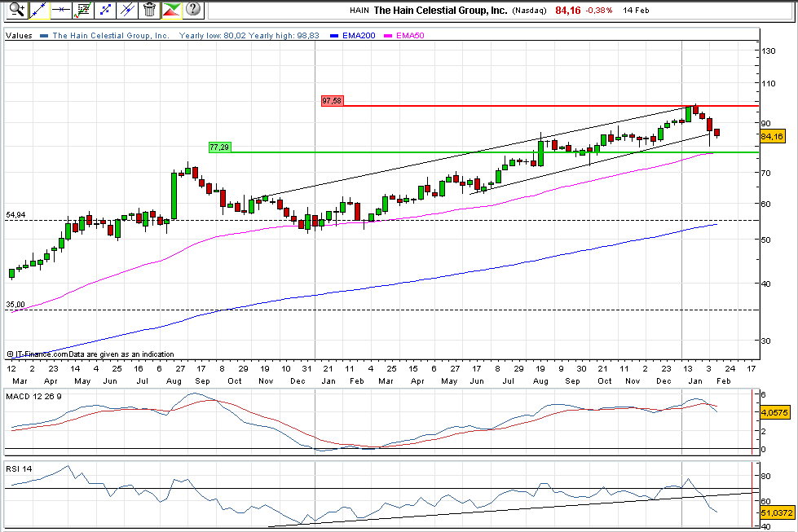798x532 pixels.
Task: Click the 77,29 support line label
Action: 219,147
